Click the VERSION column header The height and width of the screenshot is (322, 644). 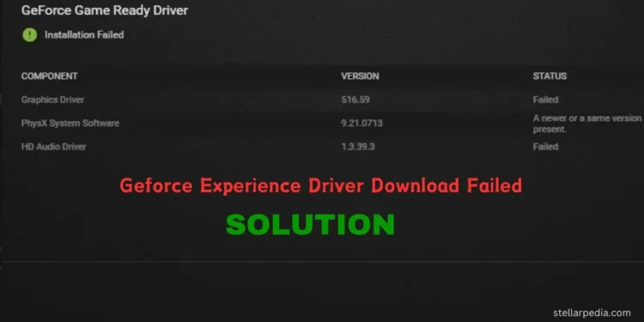pyautogui.click(x=360, y=76)
